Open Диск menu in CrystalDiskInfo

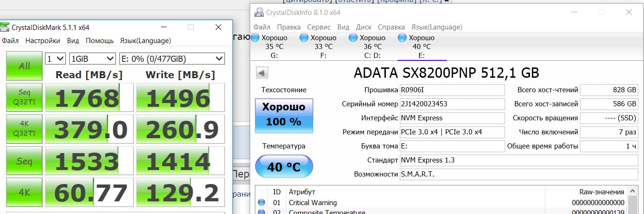tap(364, 27)
